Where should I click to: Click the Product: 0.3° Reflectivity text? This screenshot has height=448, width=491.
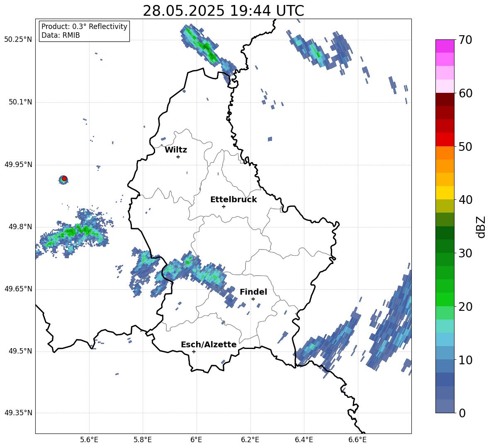tap(84, 26)
